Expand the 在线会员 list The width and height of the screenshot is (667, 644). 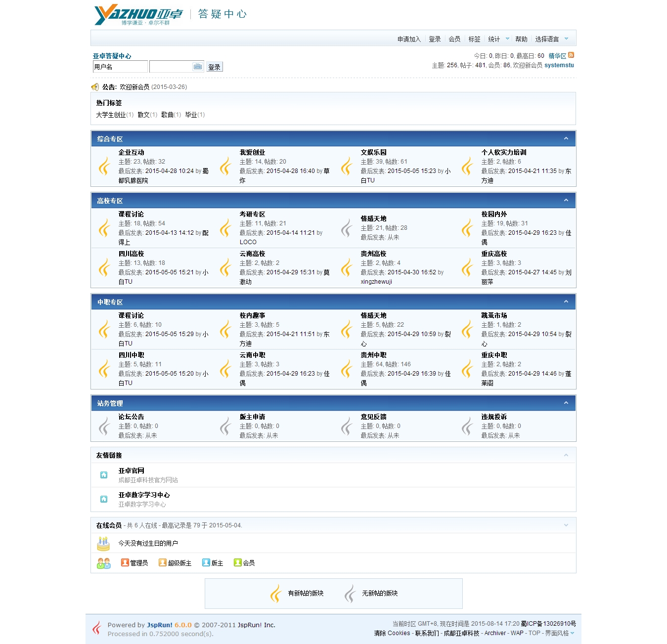click(566, 525)
